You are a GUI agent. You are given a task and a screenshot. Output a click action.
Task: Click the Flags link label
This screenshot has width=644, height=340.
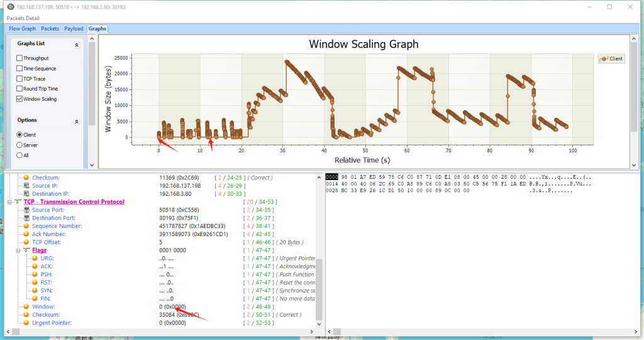click(40, 251)
